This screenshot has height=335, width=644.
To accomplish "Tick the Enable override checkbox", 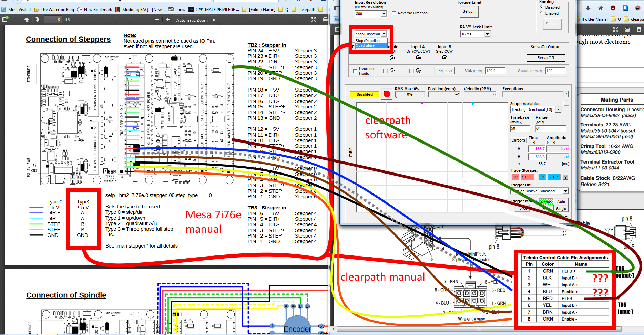I will pyautogui.click(x=385, y=71).
